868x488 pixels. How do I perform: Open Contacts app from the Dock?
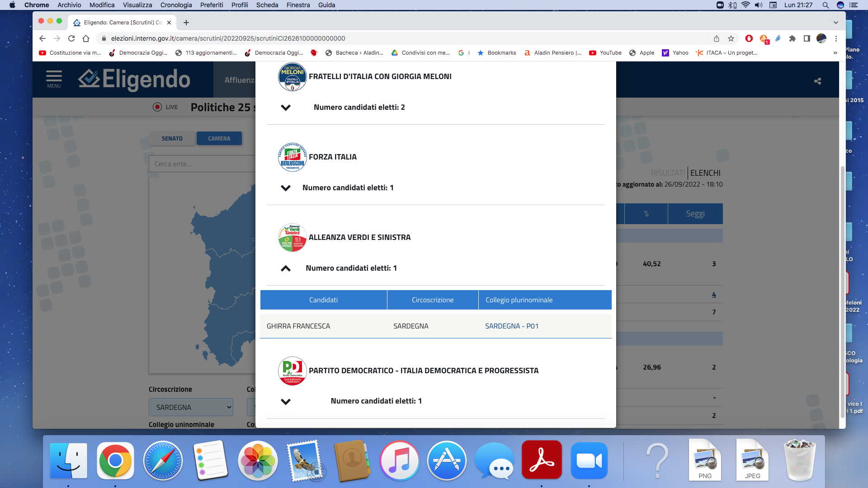click(x=352, y=460)
